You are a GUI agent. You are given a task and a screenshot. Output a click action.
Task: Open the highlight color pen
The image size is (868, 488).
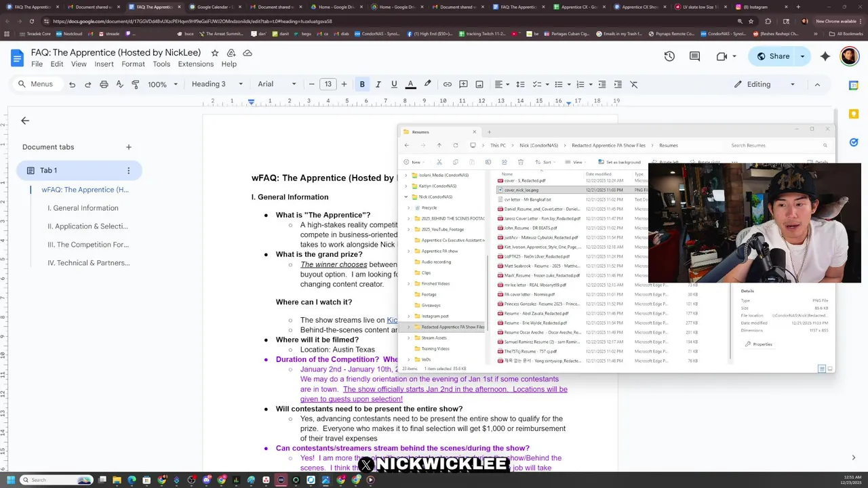click(x=427, y=84)
